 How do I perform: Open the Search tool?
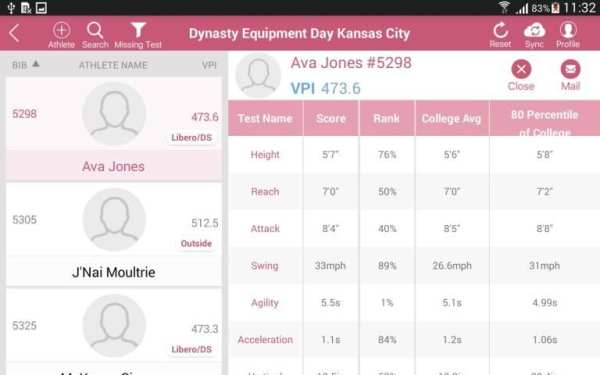coord(95,35)
